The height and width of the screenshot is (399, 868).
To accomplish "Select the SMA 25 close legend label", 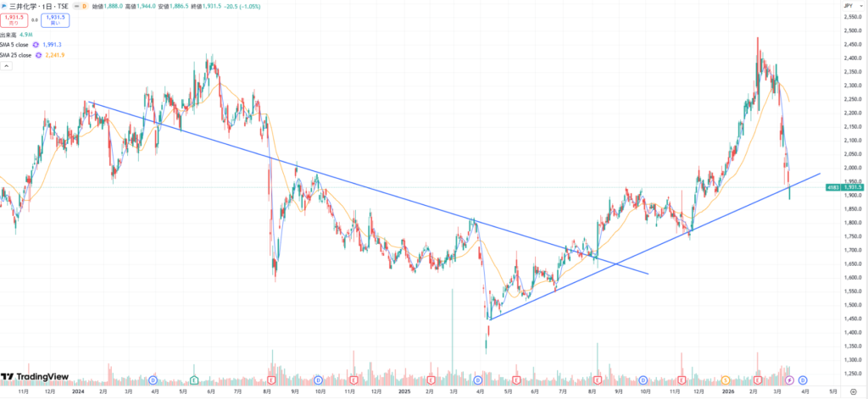I will point(15,55).
